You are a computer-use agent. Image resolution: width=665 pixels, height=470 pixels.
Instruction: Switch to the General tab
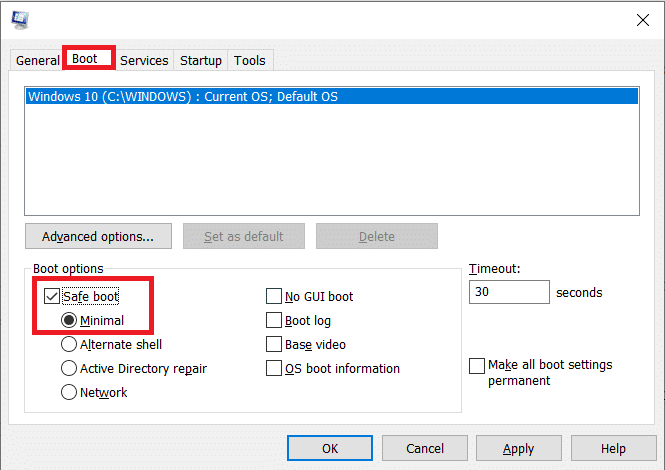pos(38,60)
